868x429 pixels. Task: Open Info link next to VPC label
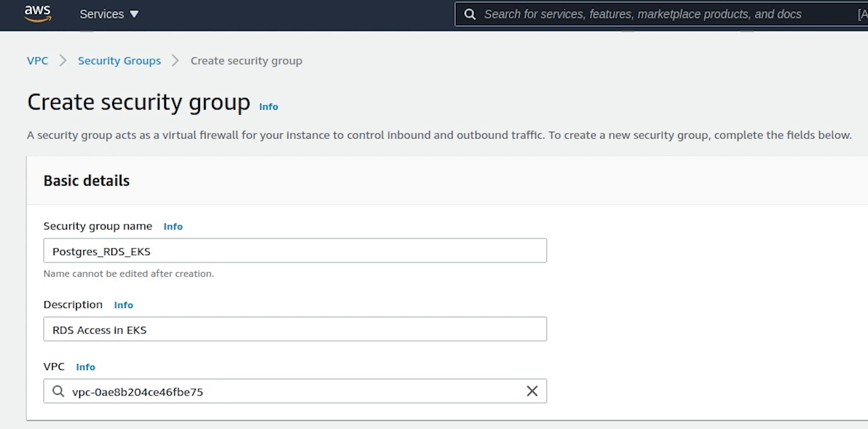click(85, 367)
